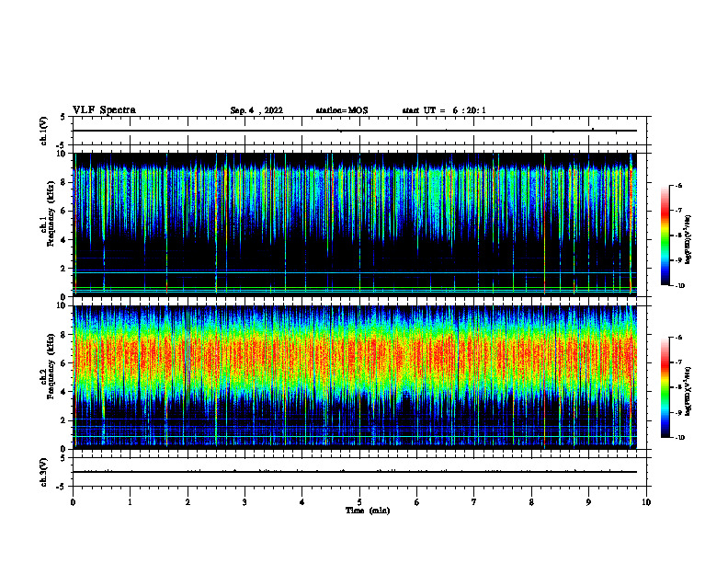Click the "ch.3(V)" waveform axis label

point(43,472)
